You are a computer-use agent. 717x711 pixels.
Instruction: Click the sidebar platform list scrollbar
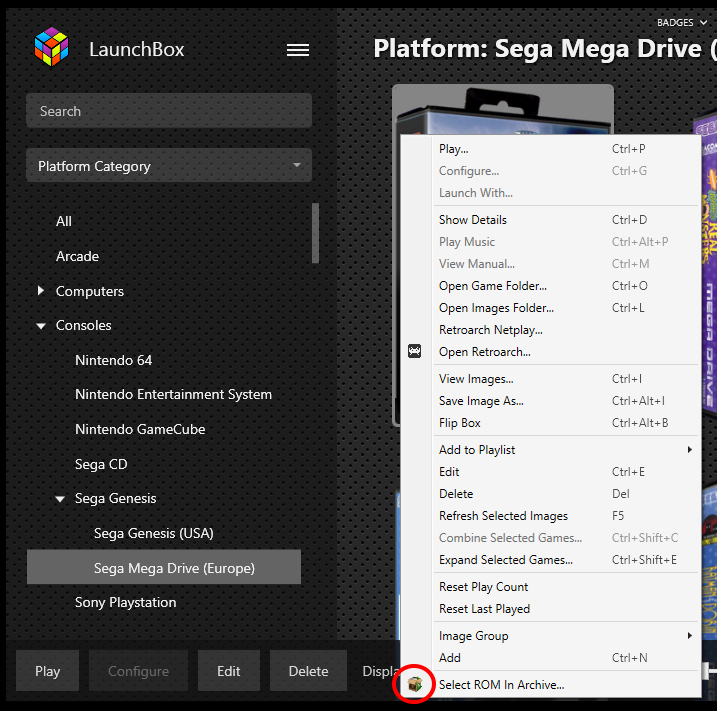(315, 233)
